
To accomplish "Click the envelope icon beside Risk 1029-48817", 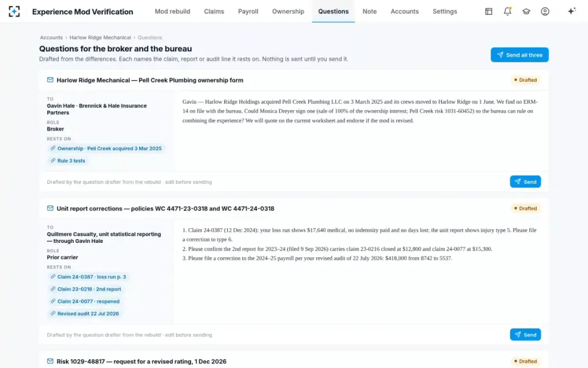I will point(50,362).
